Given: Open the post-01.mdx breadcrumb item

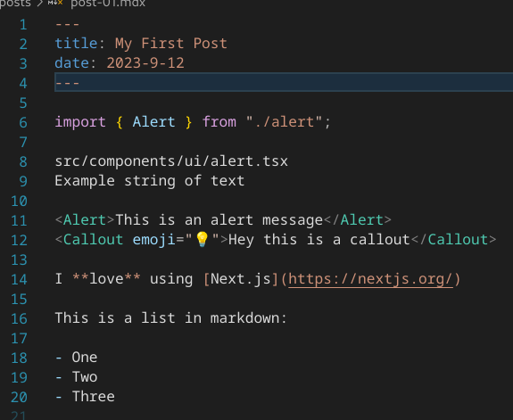Looking at the screenshot, I should pyautogui.click(x=108, y=4).
